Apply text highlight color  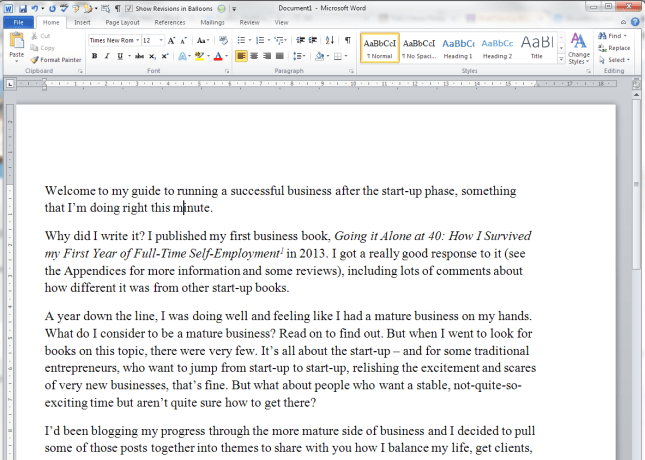coord(200,56)
